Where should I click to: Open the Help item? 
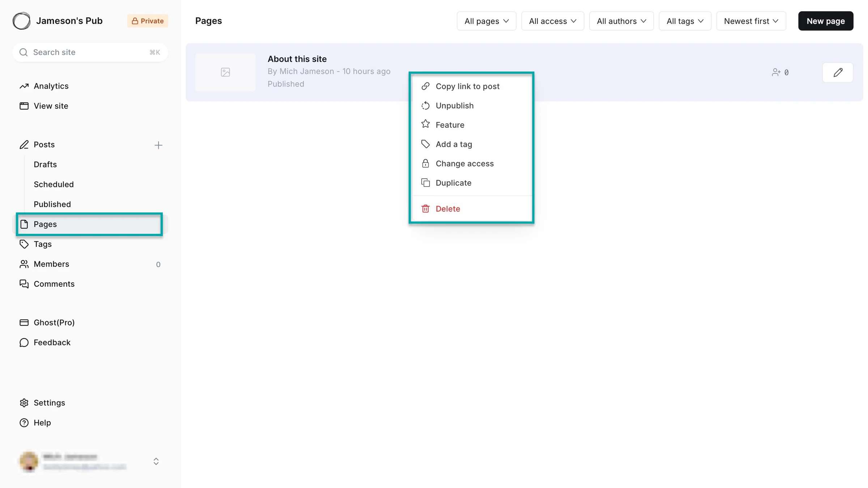(35, 423)
